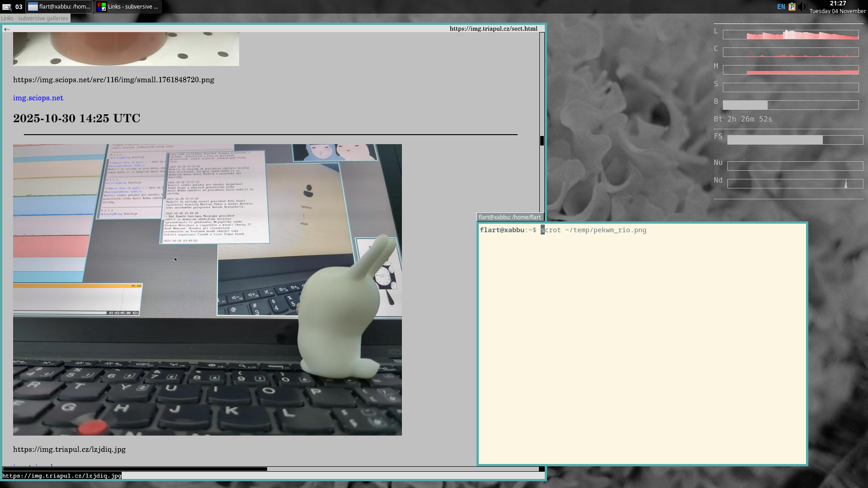
Task: Click the search launcher icon in panel
Action: click(x=7, y=7)
